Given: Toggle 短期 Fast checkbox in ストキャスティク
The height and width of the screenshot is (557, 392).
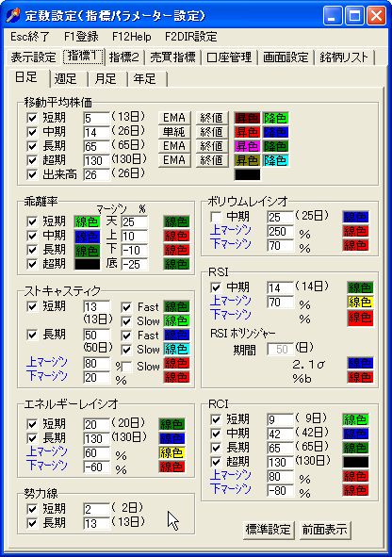Looking at the screenshot, I should [126, 307].
